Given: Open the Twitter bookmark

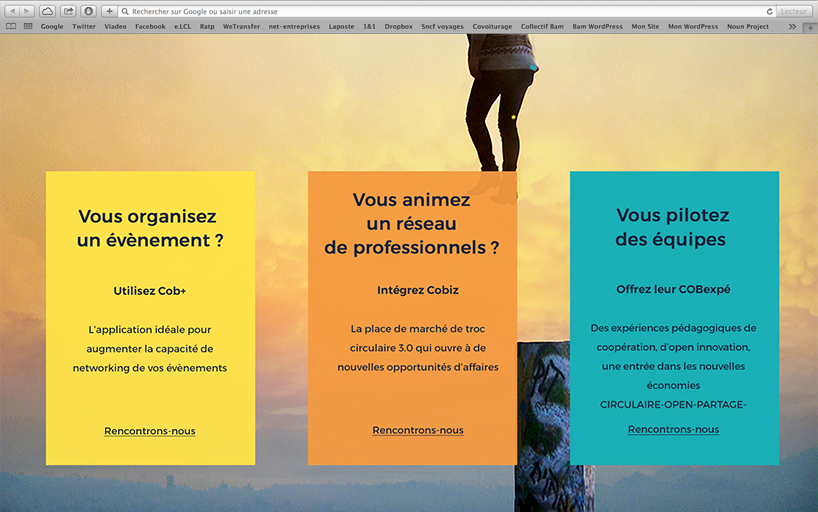Looking at the screenshot, I should [x=84, y=27].
